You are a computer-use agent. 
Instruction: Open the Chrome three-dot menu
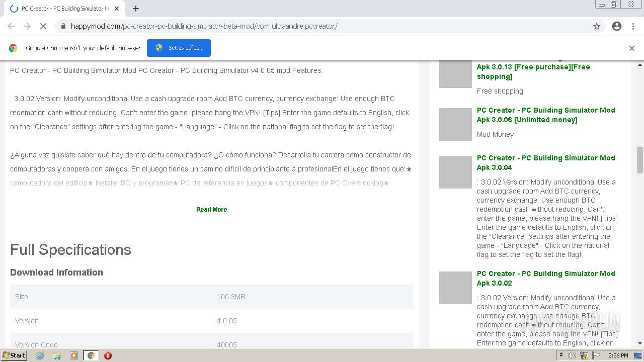click(633, 26)
